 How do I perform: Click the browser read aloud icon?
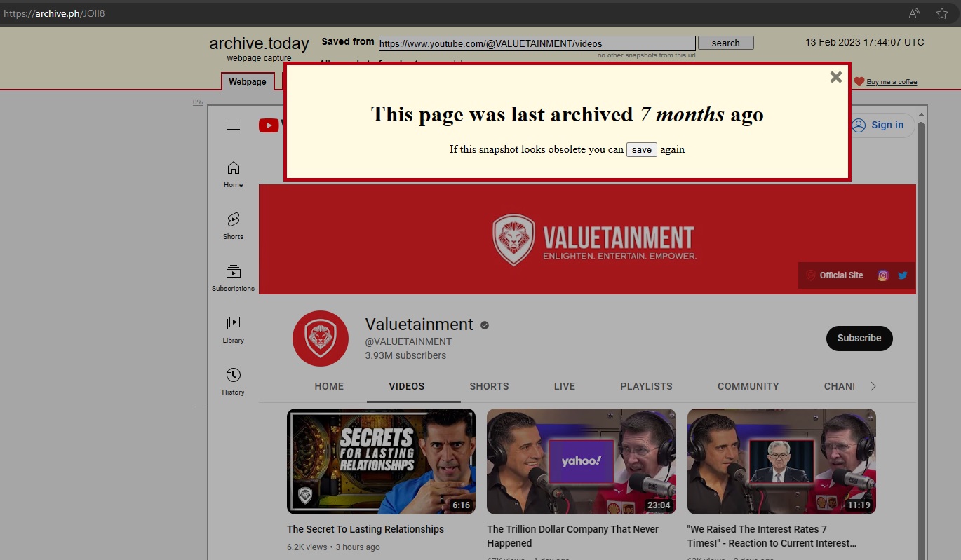[914, 13]
